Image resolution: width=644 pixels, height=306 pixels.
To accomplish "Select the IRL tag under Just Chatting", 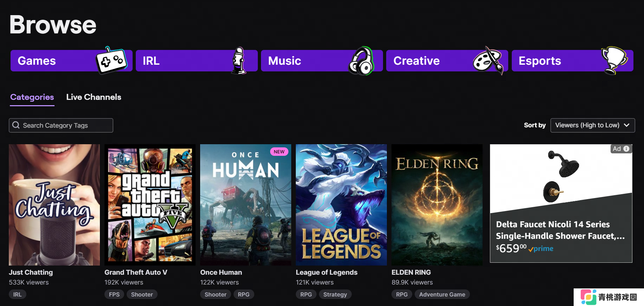I will pos(17,294).
